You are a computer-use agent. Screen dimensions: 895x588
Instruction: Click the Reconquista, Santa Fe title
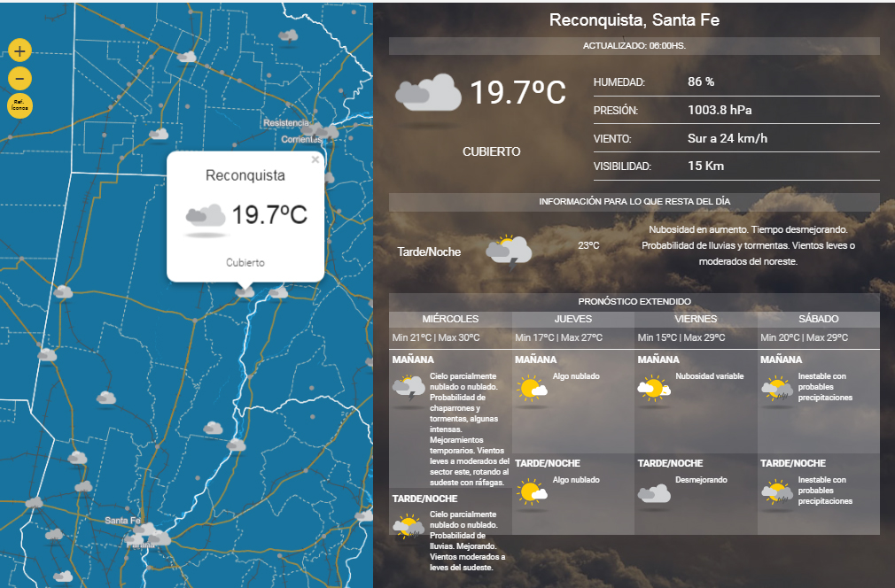click(634, 19)
